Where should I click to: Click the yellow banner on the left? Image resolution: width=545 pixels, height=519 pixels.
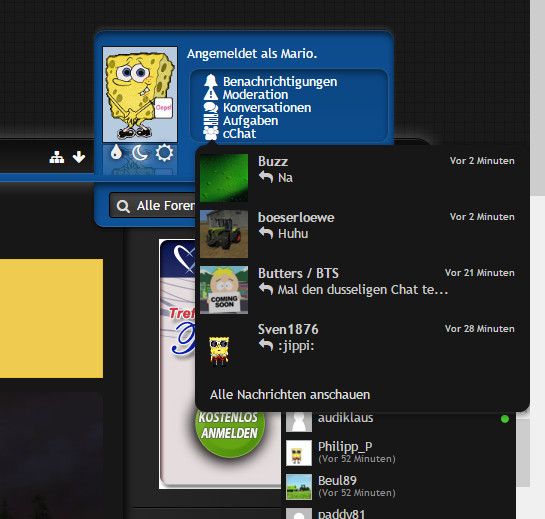(51, 318)
